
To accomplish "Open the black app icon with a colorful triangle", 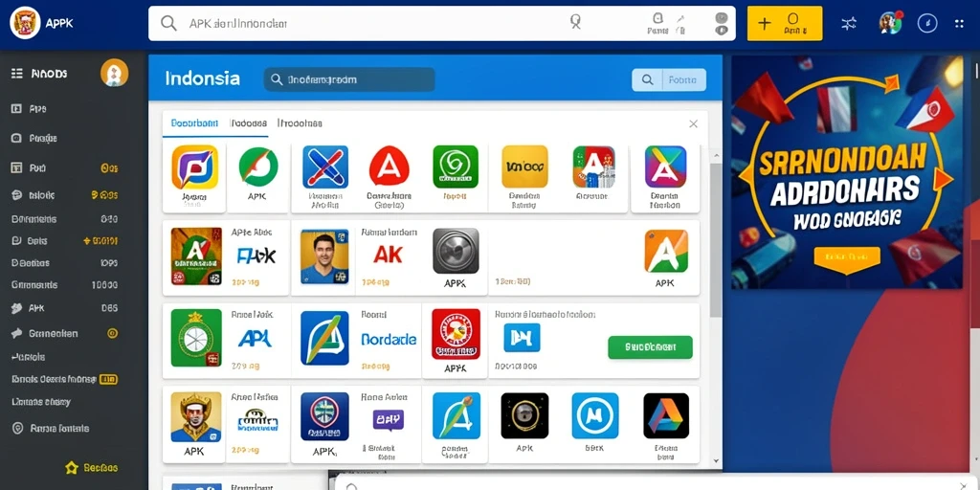I will [x=666, y=415].
